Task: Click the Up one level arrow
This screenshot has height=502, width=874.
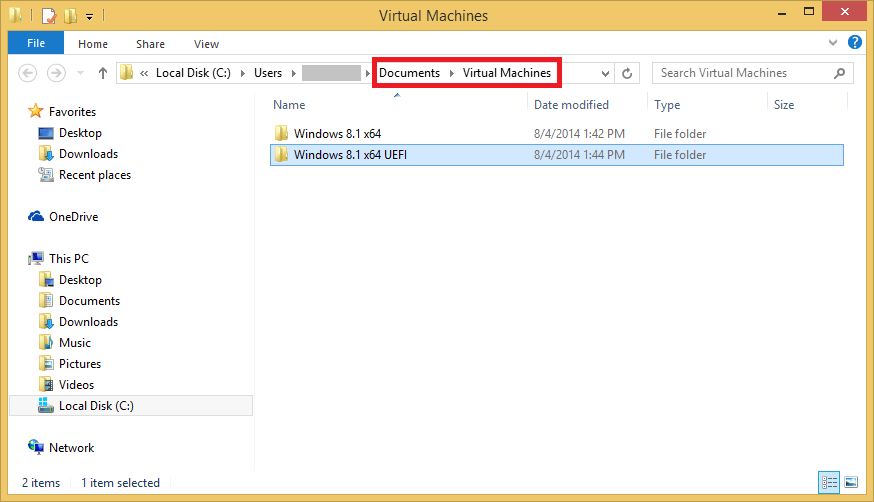Action: click(x=103, y=73)
